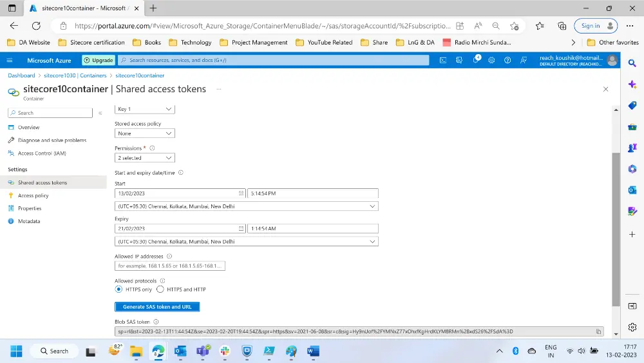This screenshot has height=363, width=644.
Task: Expand the Signing key dropdown
Action: coord(144,109)
